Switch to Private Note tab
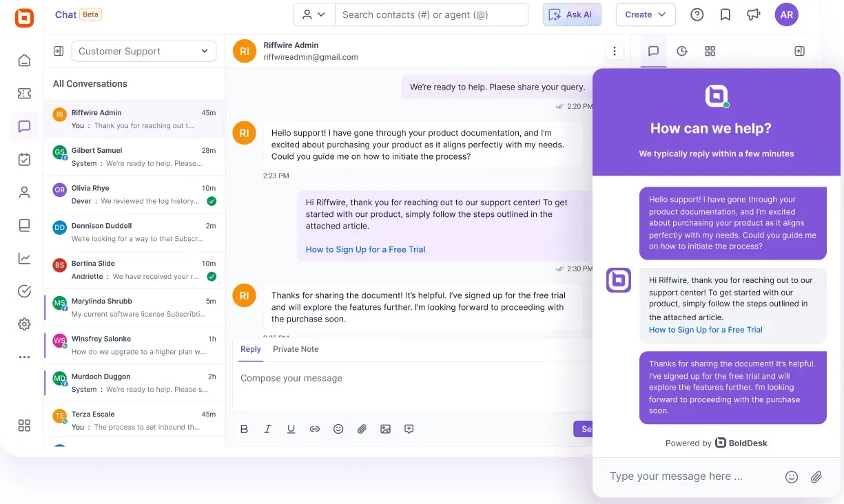Viewport: 844px width, 504px height. coord(296,349)
